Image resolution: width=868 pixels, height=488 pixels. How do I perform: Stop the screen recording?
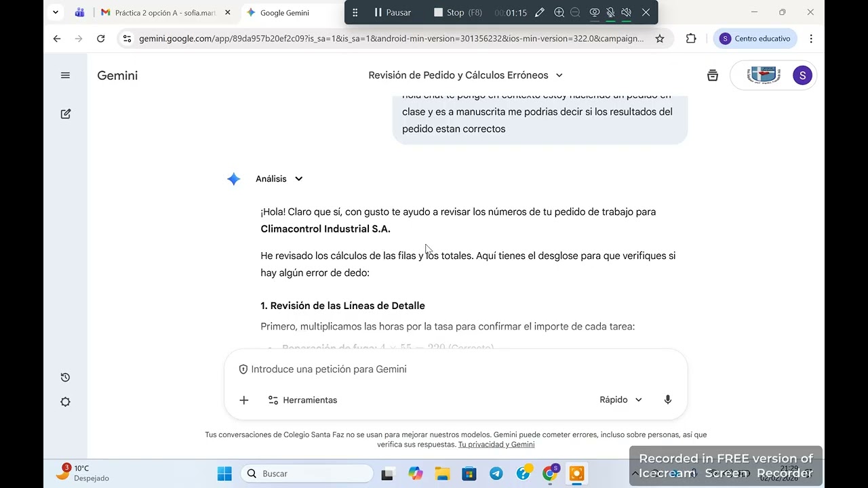458,12
